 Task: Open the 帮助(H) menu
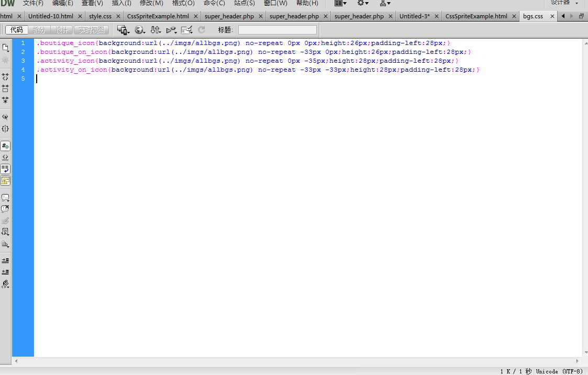(307, 3)
